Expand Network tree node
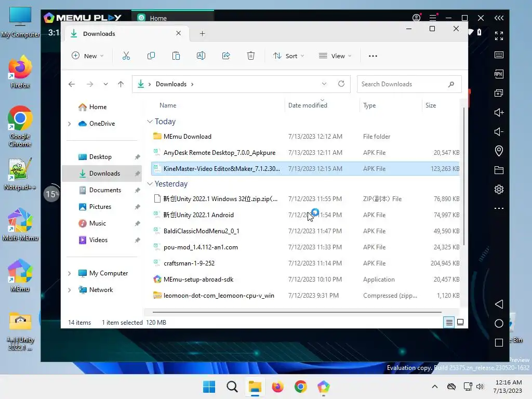 [70, 290]
